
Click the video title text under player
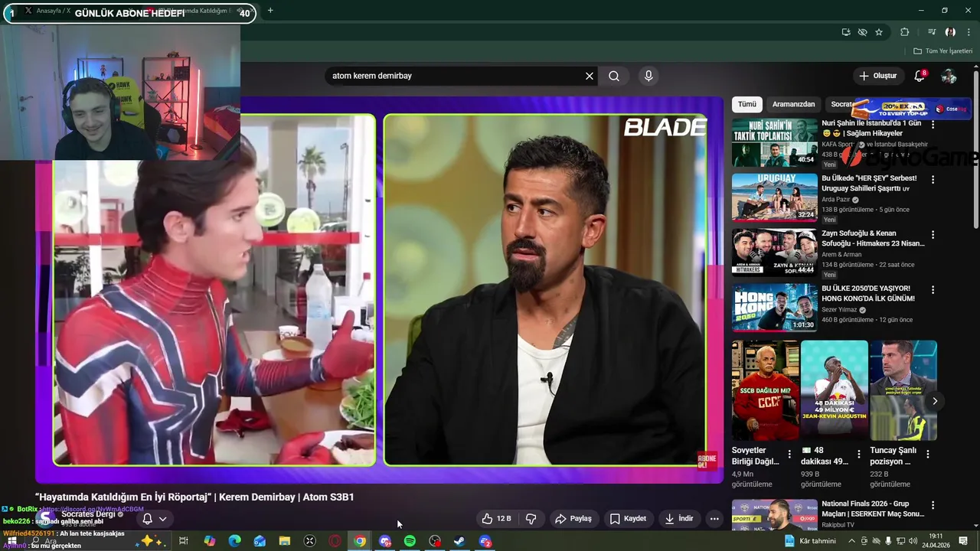point(194,497)
